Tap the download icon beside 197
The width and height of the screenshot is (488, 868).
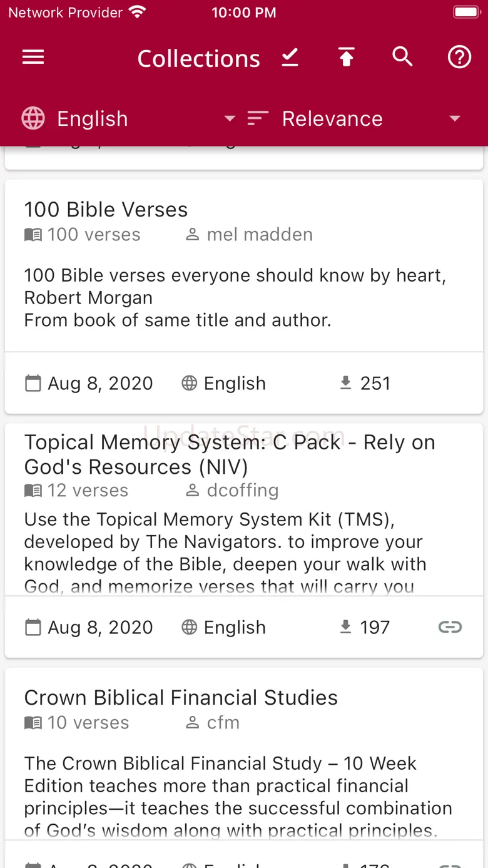tap(345, 627)
